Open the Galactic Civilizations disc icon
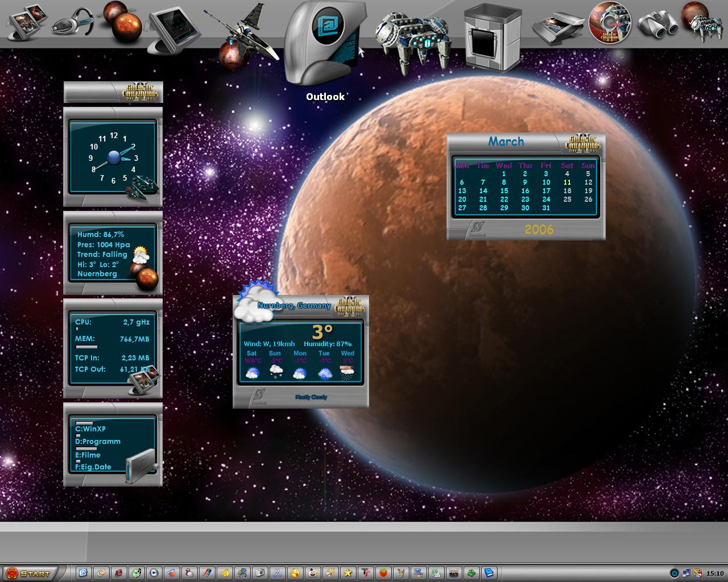This screenshot has height=582, width=728. tap(610, 23)
